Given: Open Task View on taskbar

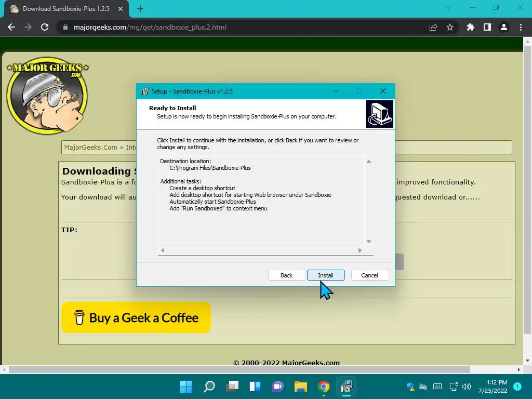Looking at the screenshot, I should point(232,387).
